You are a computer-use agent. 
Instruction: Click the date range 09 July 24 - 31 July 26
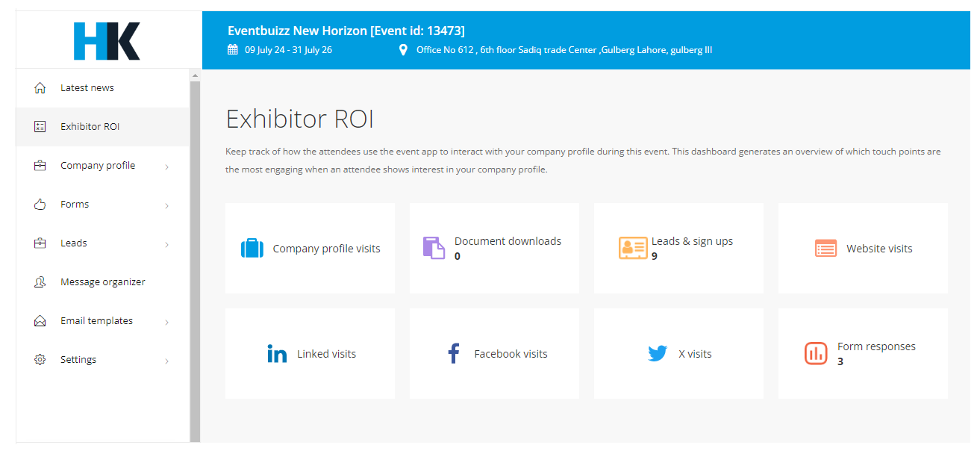click(288, 50)
